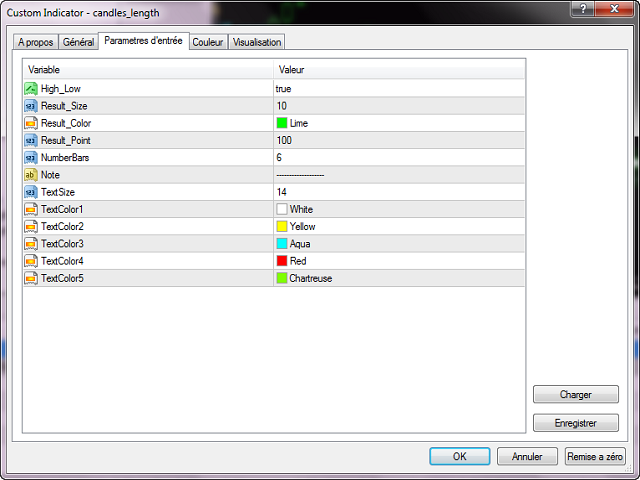Click the Result_Size integer type icon
640x480 pixels.
coord(31,106)
